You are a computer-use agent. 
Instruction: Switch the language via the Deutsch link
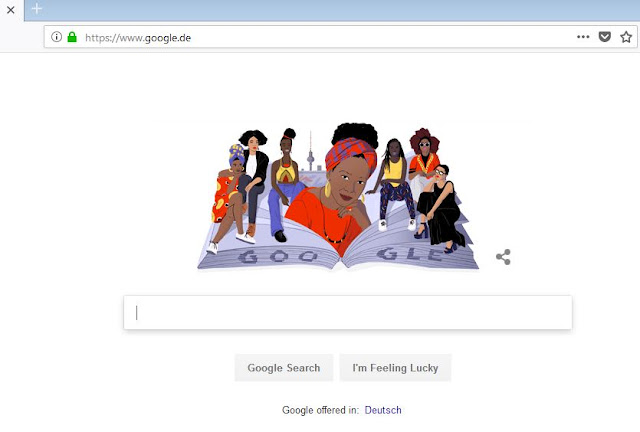tap(383, 410)
